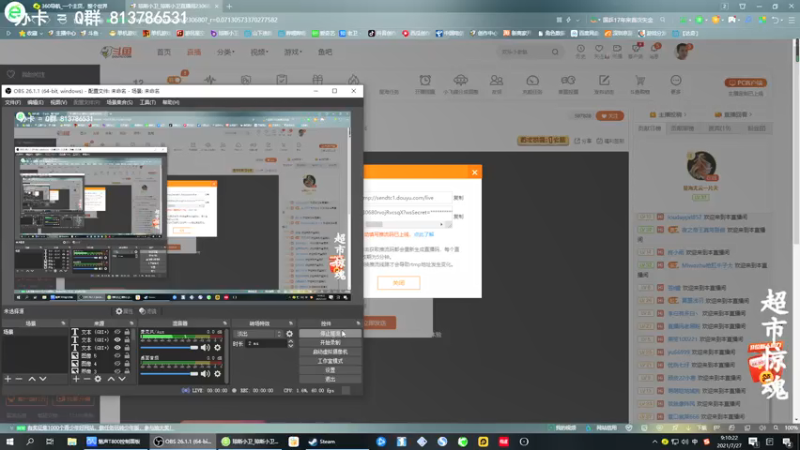800x450 pixels.
Task: Click the UFO icon on Douyu toolbar
Action: click(460, 81)
